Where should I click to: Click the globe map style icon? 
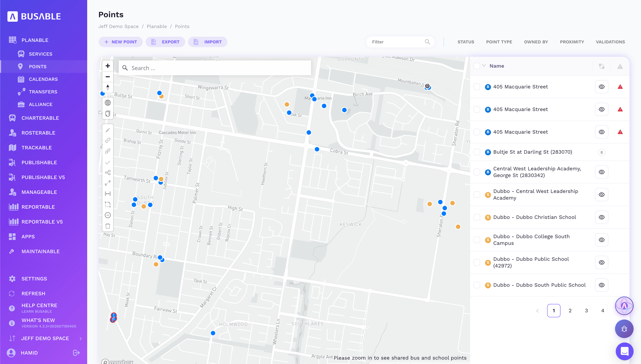(x=108, y=103)
